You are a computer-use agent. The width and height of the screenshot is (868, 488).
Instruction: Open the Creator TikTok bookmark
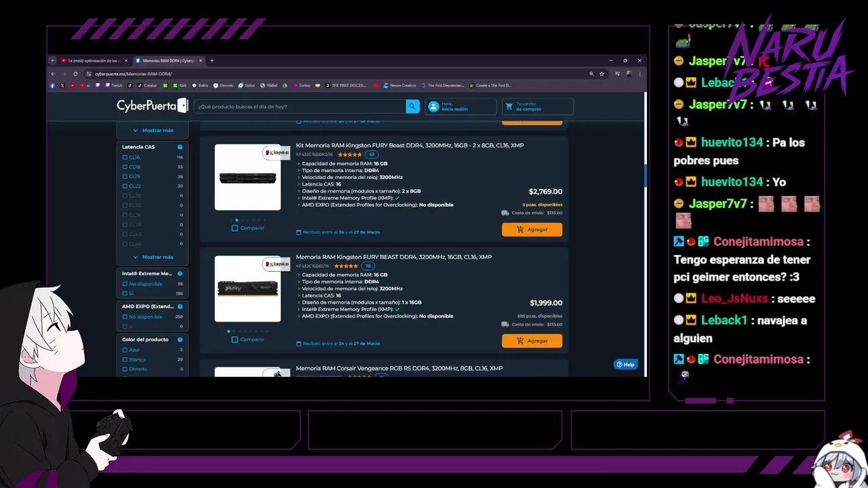(147, 85)
